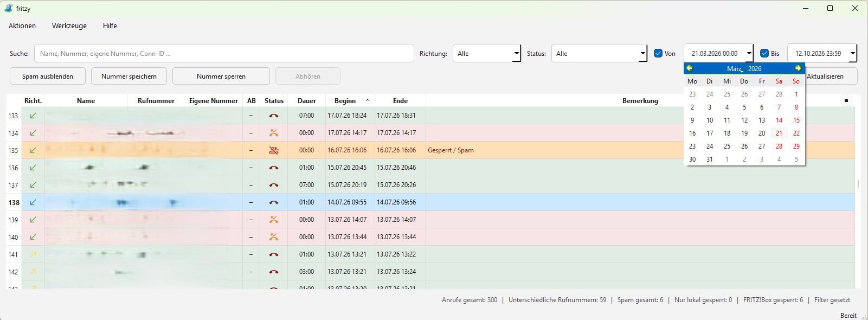This screenshot has width=868, height=320.
Task: Click the fritzy app icon in title bar
Action: click(x=8, y=8)
